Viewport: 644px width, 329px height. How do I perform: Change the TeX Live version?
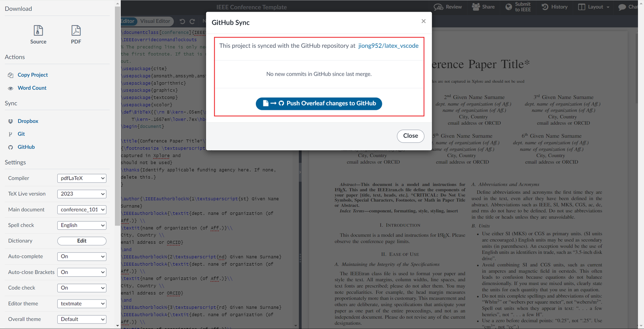tap(81, 194)
